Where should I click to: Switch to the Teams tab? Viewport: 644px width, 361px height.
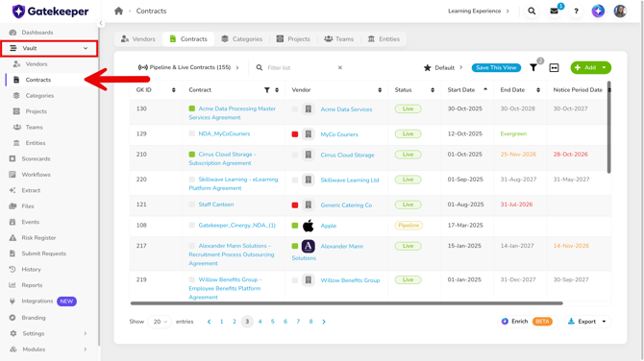pyautogui.click(x=339, y=39)
